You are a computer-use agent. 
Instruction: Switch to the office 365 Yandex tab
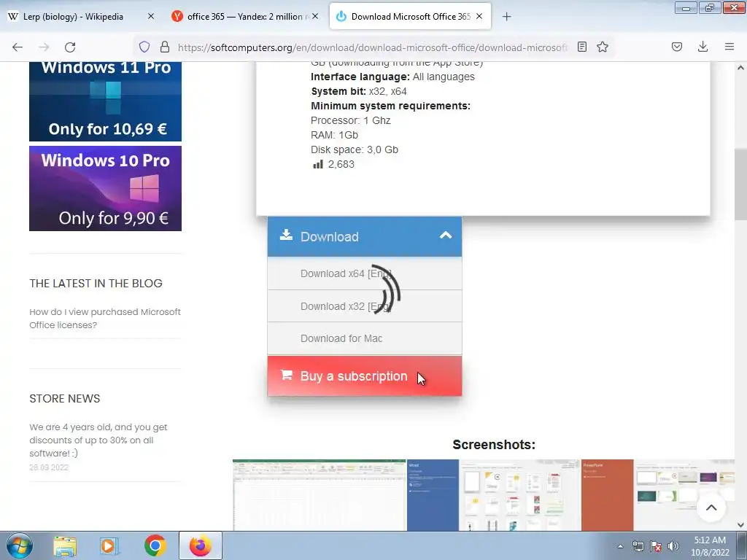click(x=245, y=16)
